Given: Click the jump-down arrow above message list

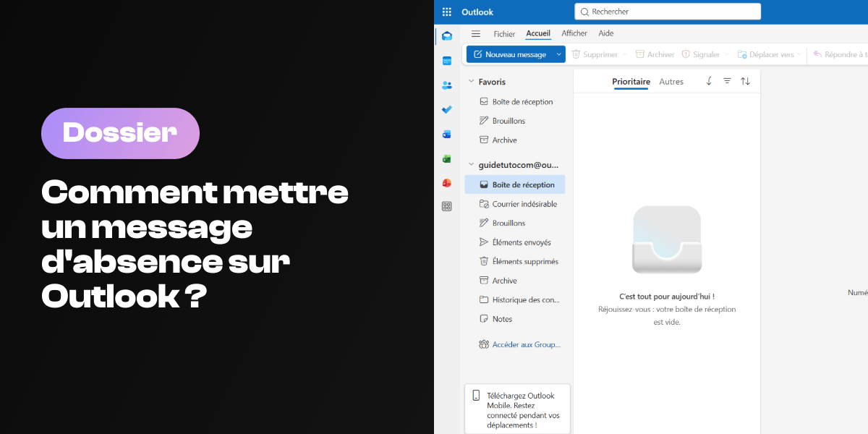Looking at the screenshot, I should point(709,81).
